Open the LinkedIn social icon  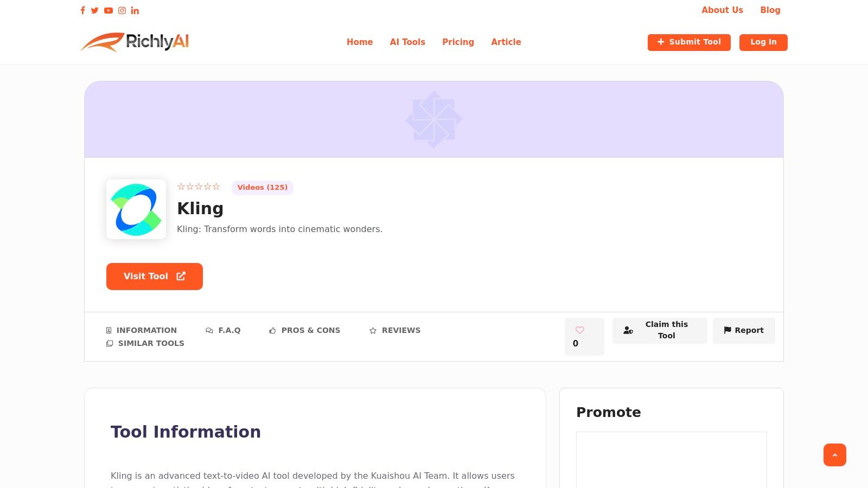[x=135, y=10]
